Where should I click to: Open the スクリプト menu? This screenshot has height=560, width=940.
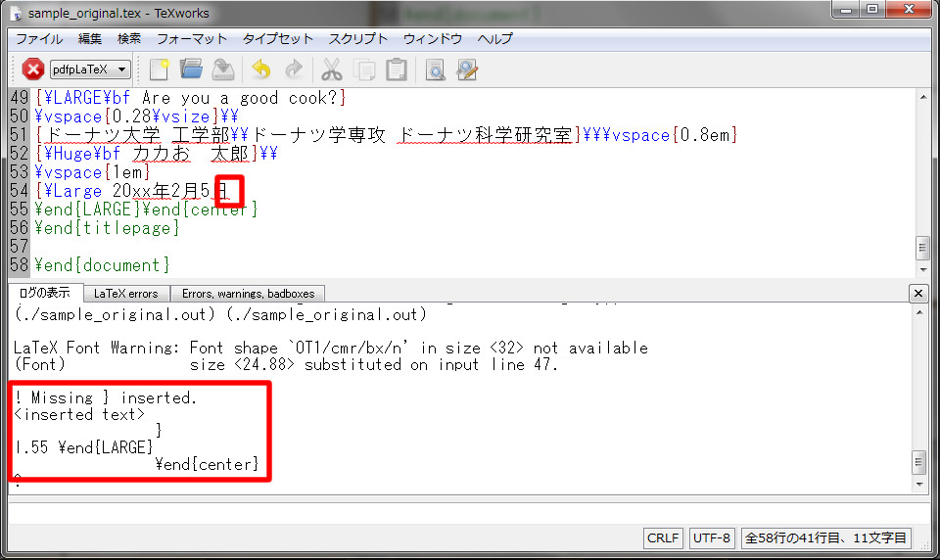358,39
